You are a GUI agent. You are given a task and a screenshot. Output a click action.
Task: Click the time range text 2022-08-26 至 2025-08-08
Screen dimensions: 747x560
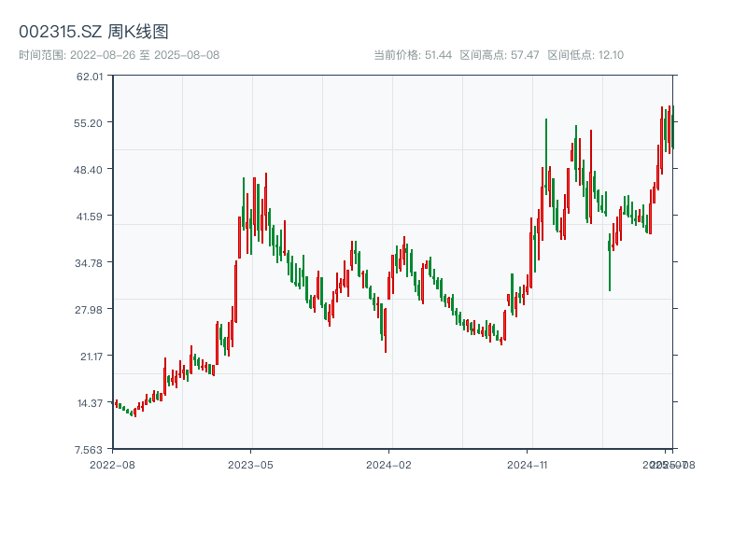120,55
